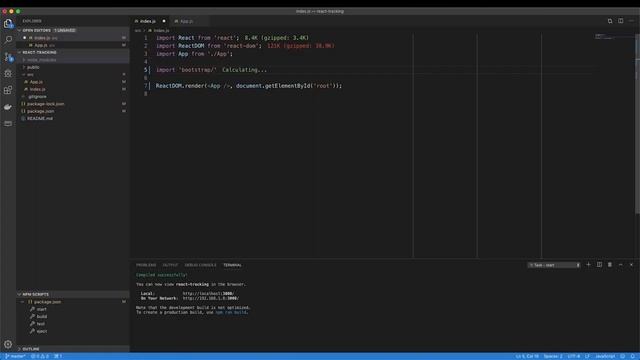Open the search/find icon at the editor top right
Screen dimensions: 640x360
pos(610,21)
